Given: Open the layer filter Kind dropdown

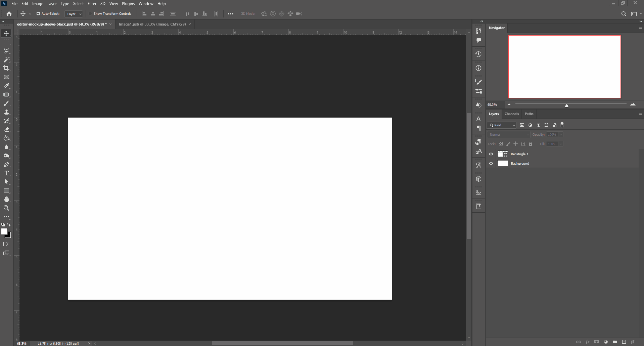Looking at the screenshot, I should tap(502, 125).
